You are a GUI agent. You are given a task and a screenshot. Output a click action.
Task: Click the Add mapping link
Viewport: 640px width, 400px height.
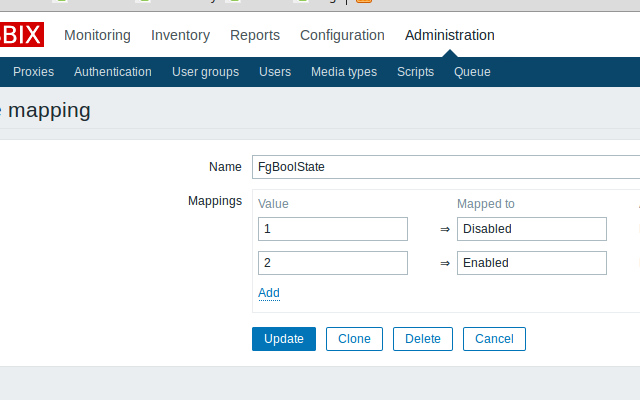coord(269,293)
